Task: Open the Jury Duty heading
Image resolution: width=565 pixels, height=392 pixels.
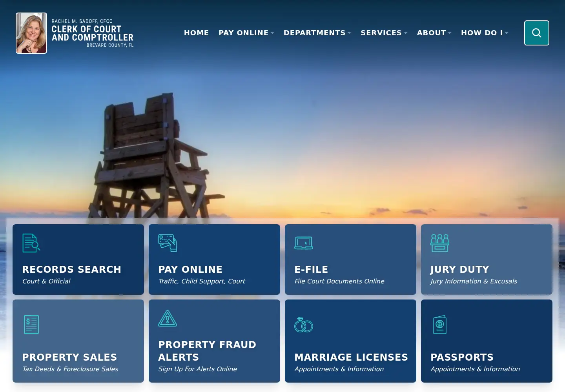Action: (460, 270)
